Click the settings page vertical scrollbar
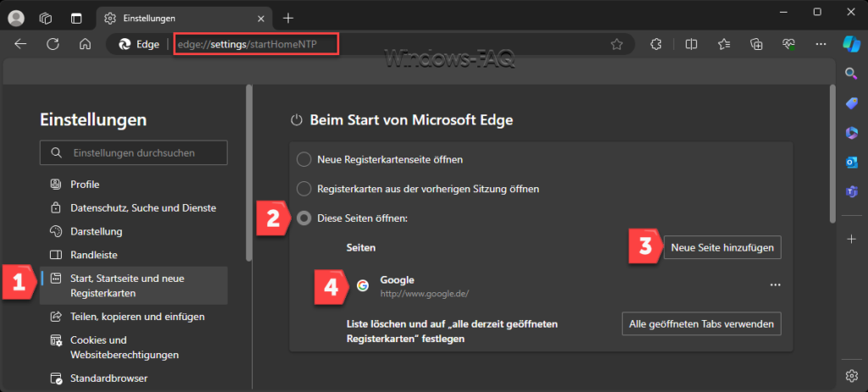Screen dimensions: 868x392 (x=832, y=154)
